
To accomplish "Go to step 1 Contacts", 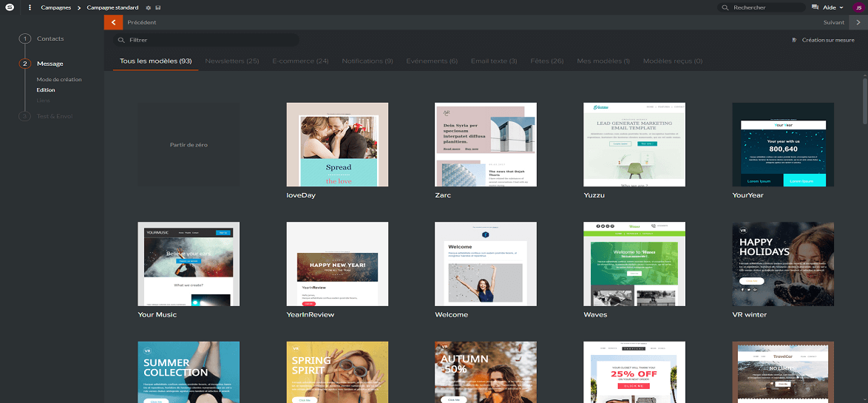I will click(50, 38).
